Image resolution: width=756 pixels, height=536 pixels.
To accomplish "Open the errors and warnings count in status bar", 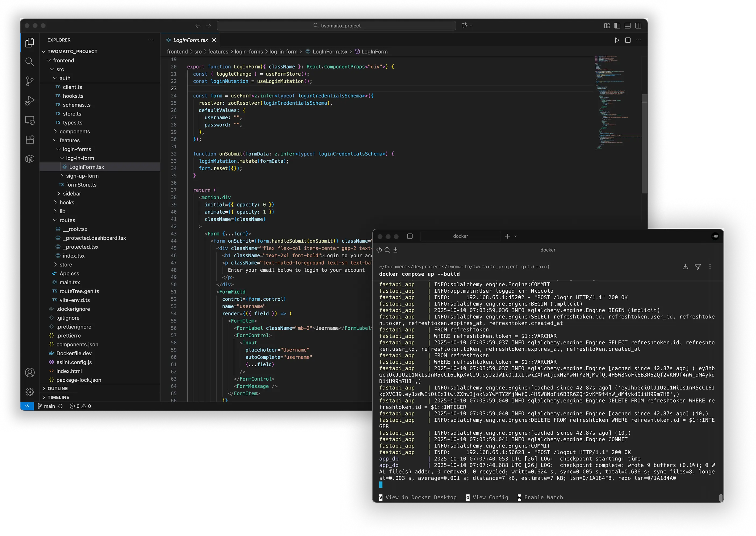I will click(x=80, y=406).
